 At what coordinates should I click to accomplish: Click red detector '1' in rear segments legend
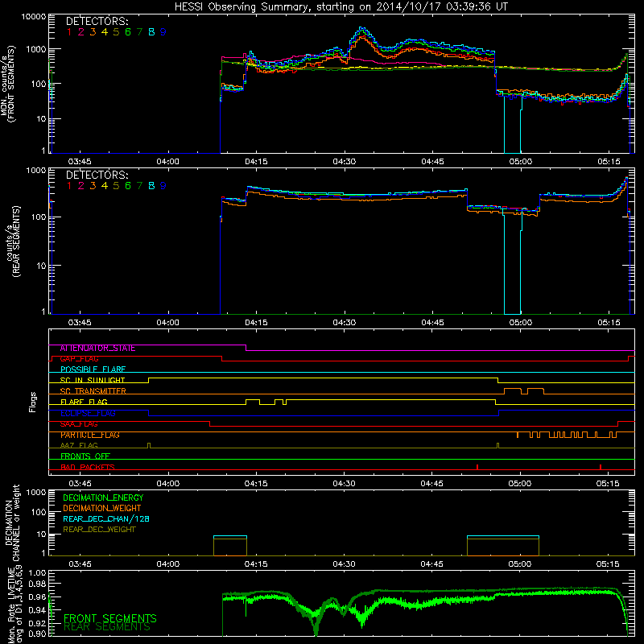tap(69, 186)
